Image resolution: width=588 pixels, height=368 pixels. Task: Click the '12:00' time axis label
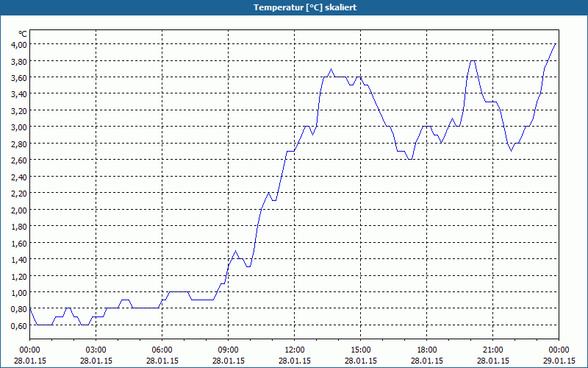click(x=295, y=350)
